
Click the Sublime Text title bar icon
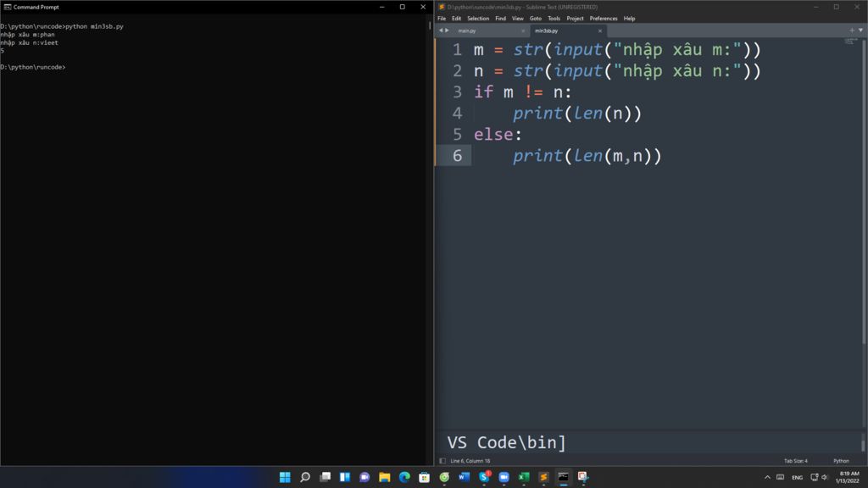pos(441,7)
